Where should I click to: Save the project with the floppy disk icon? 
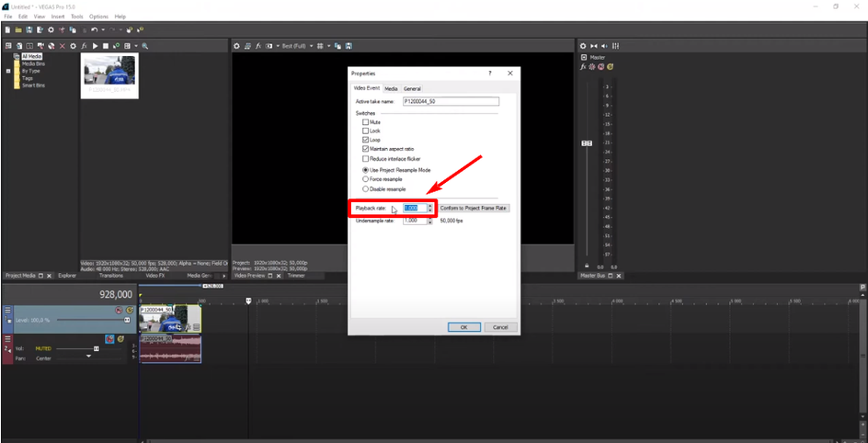(x=29, y=29)
